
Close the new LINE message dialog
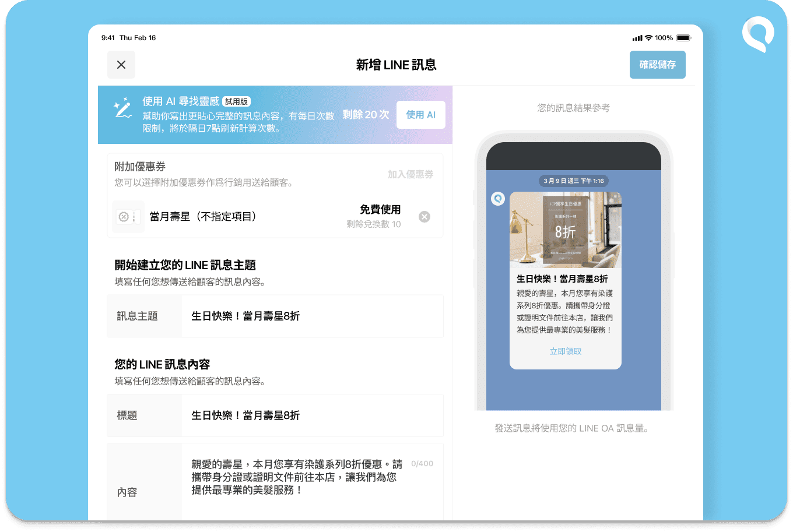point(121,65)
